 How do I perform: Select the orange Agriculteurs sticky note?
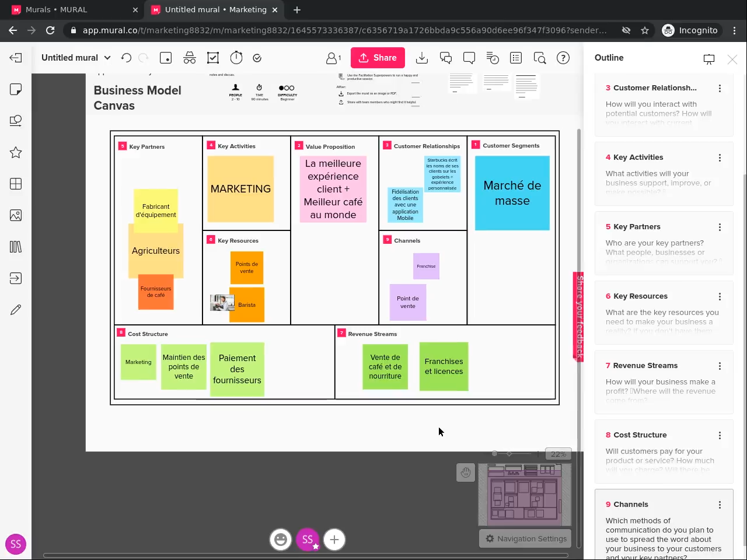[x=156, y=251]
